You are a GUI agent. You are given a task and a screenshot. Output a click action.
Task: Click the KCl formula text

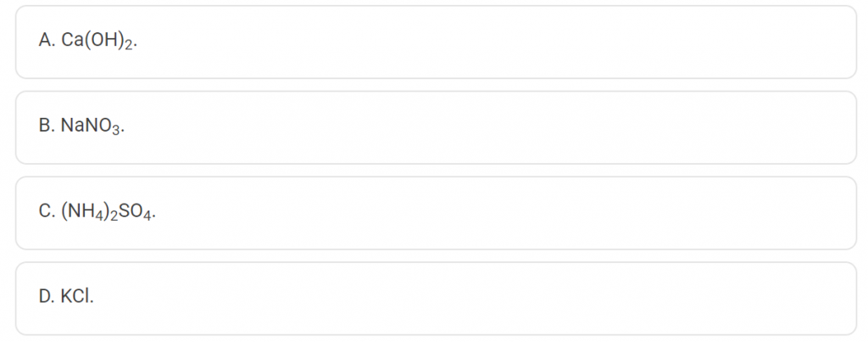pyautogui.click(x=77, y=297)
